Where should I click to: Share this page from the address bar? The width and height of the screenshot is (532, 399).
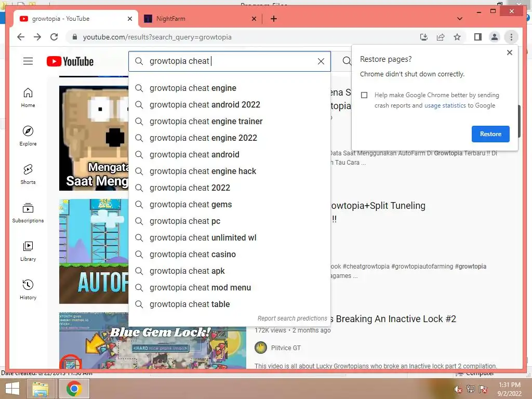441,37
